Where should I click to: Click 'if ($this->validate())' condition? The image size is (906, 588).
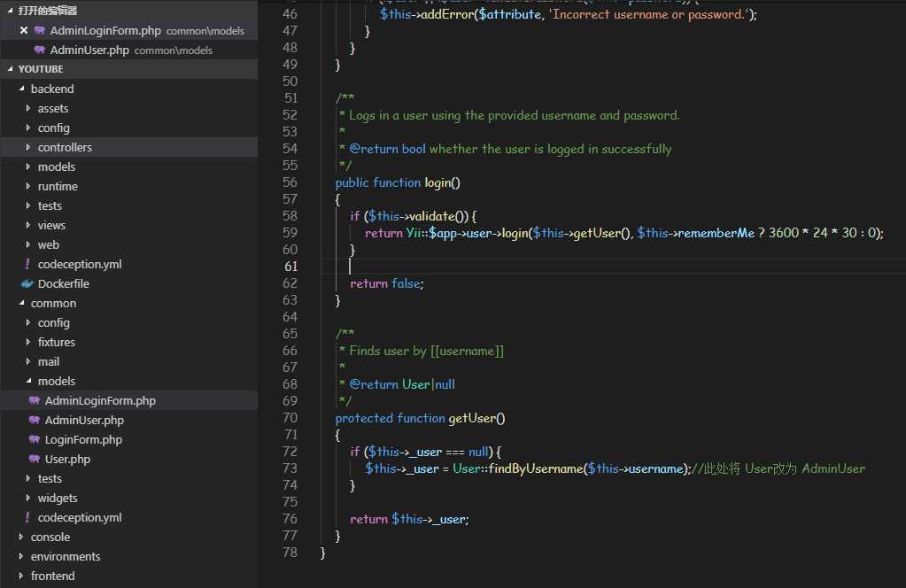point(409,216)
